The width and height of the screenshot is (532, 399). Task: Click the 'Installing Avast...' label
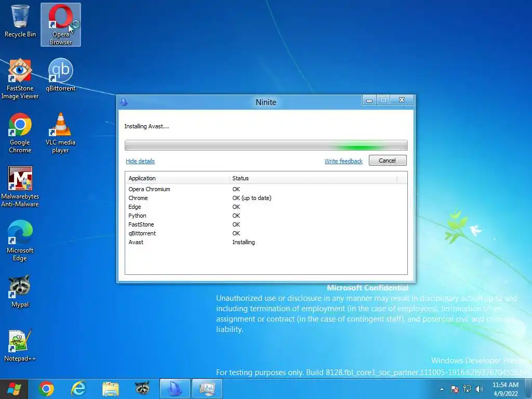147,126
